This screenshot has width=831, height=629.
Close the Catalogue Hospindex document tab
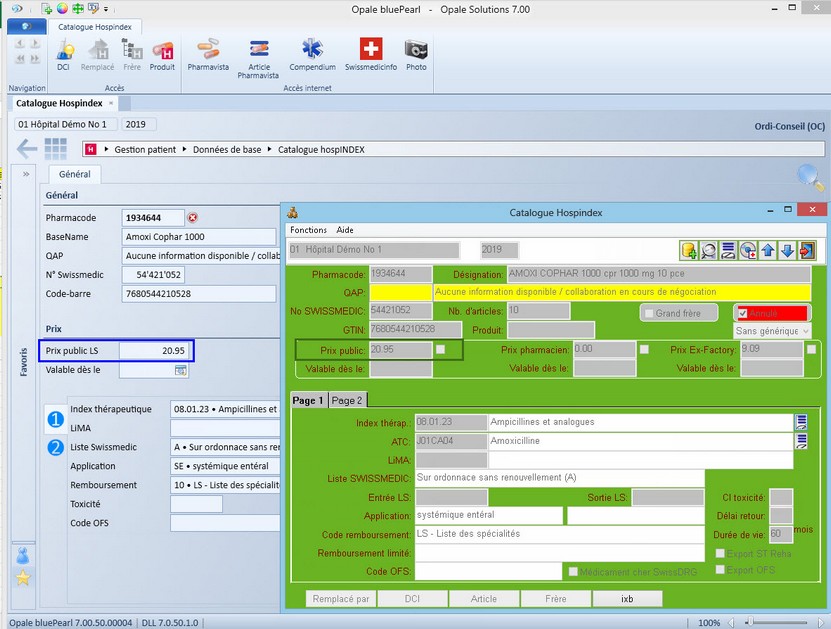(111, 103)
